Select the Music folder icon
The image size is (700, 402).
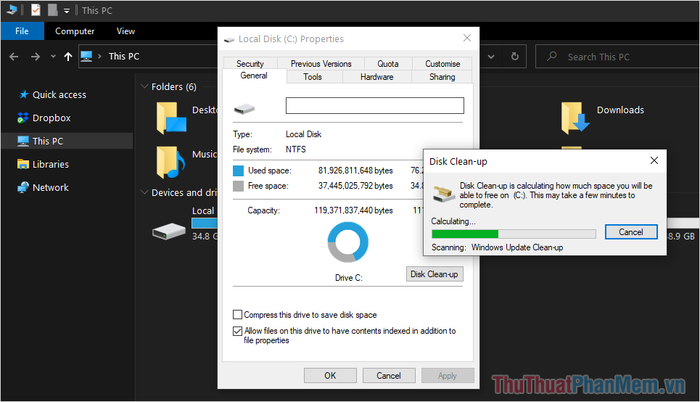click(x=170, y=162)
